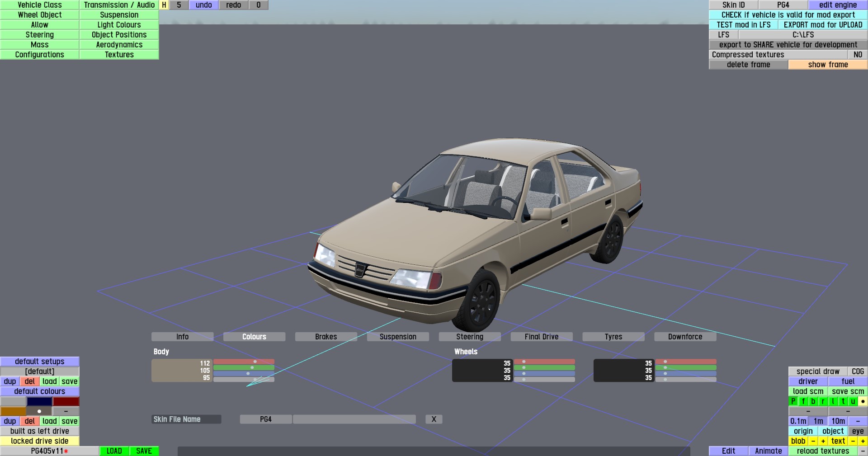This screenshot has width=868, height=456.
Task: Check if vehicle is valid for mod export
Action: (788, 15)
